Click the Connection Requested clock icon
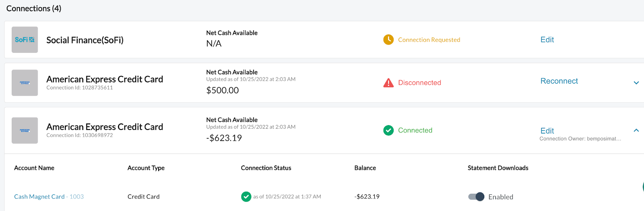644x211 pixels. point(388,40)
